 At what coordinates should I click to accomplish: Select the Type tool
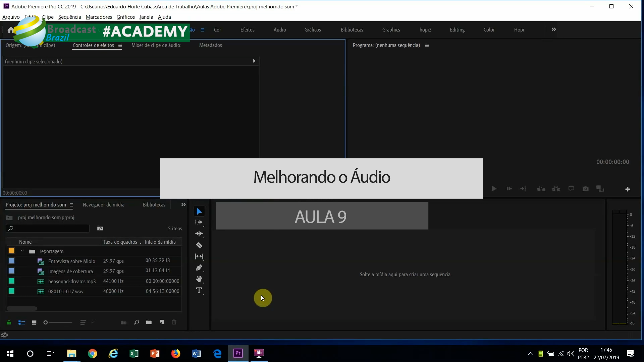199,291
